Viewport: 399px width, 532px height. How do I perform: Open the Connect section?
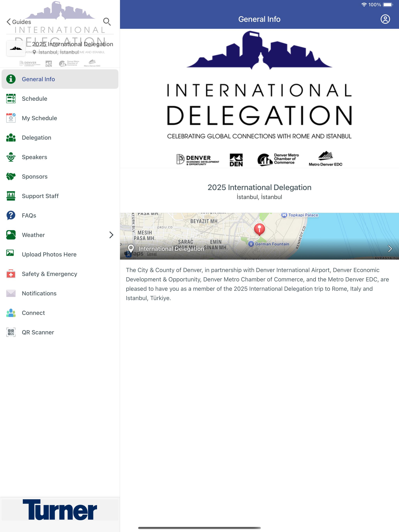60,313
